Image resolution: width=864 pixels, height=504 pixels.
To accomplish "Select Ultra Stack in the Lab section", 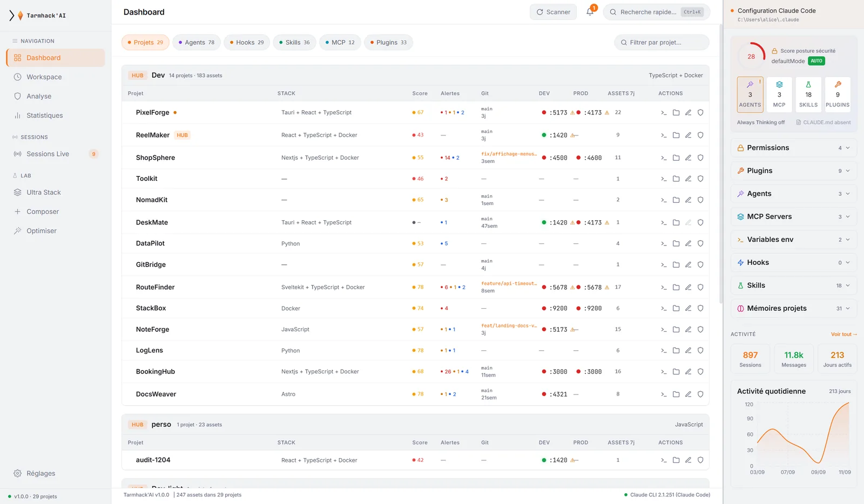I will click(x=56, y=193).
